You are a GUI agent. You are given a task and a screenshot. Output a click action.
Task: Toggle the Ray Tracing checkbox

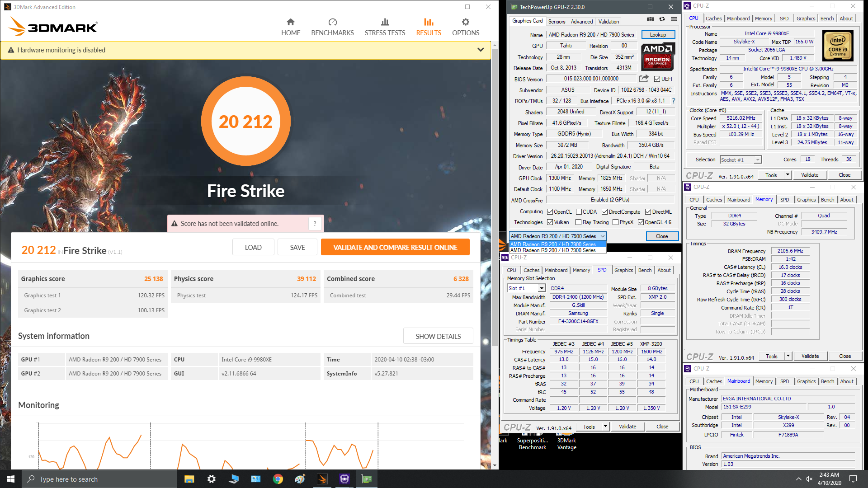click(578, 222)
